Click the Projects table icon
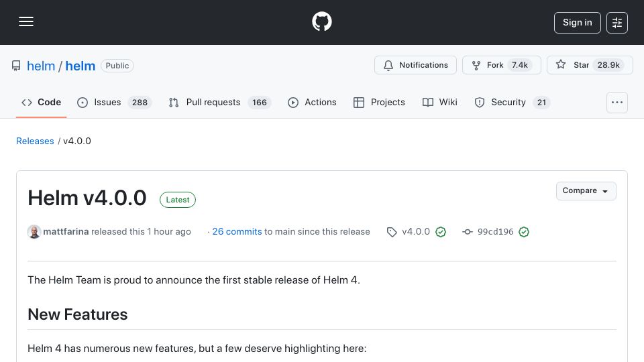This screenshot has height=362, width=644. coord(358,103)
